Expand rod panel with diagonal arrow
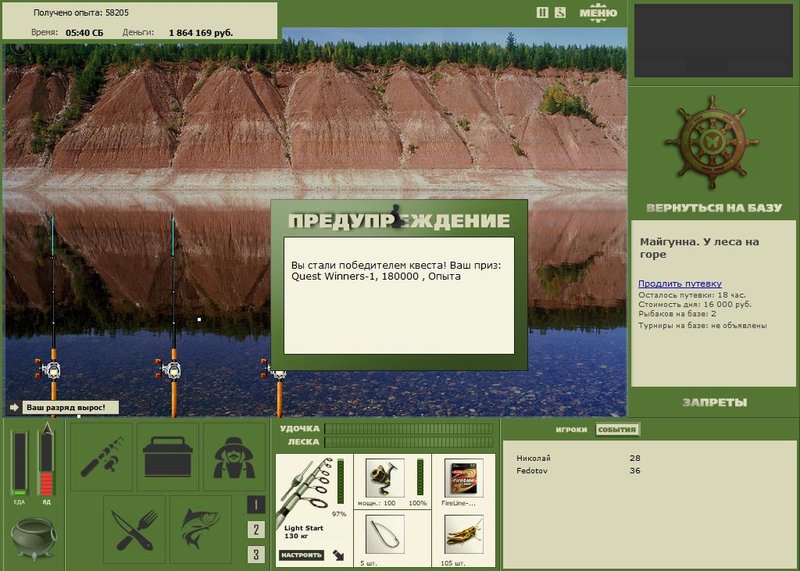 (x=338, y=555)
